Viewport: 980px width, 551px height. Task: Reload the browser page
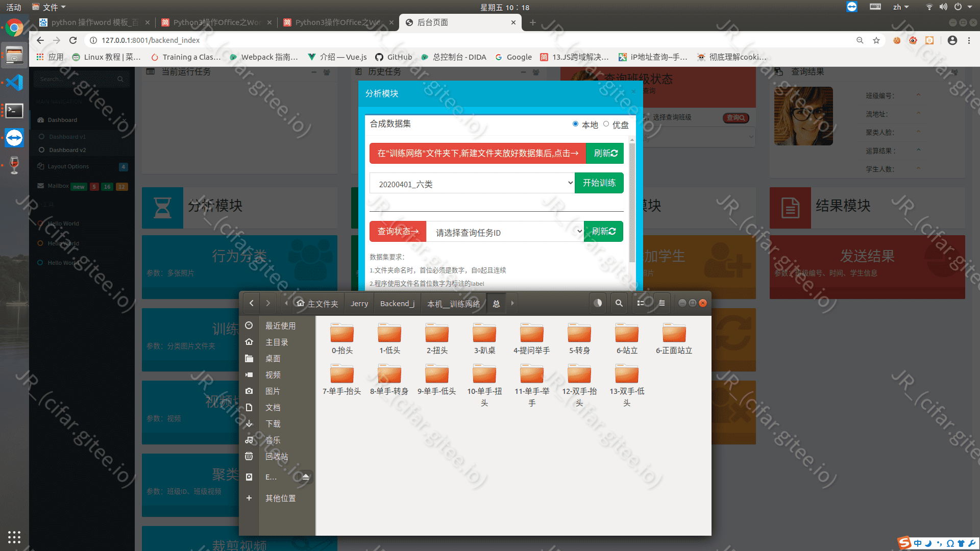73,40
